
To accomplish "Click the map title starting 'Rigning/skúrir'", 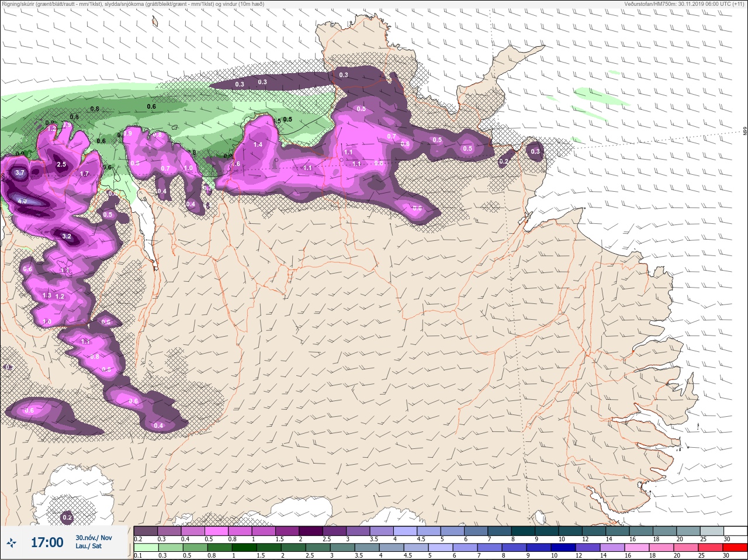I will coord(133,4).
